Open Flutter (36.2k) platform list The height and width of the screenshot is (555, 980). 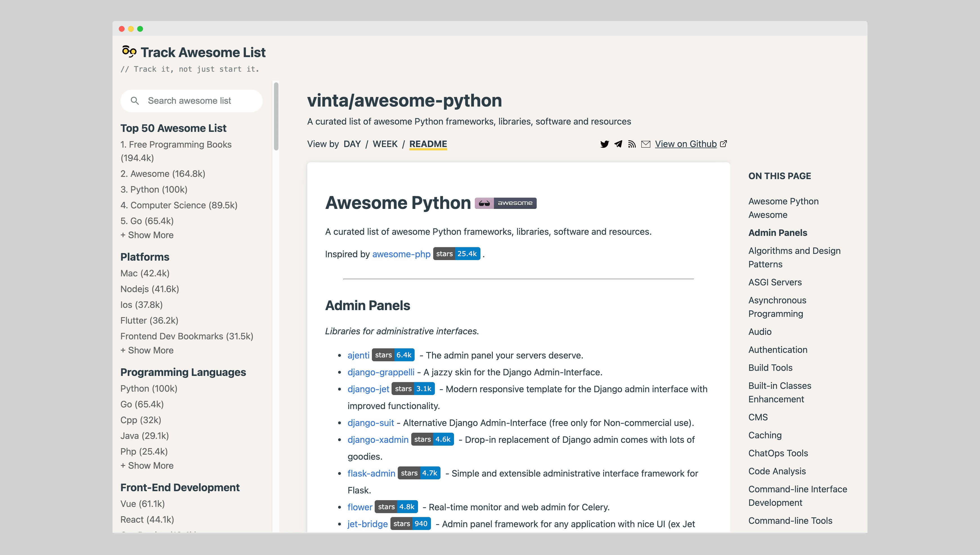click(x=149, y=321)
